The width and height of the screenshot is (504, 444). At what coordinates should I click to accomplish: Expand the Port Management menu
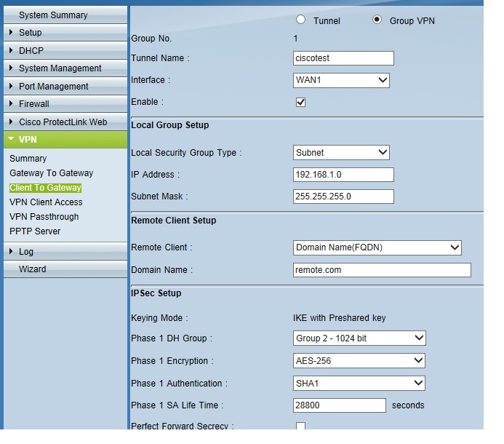coord(65,86)
